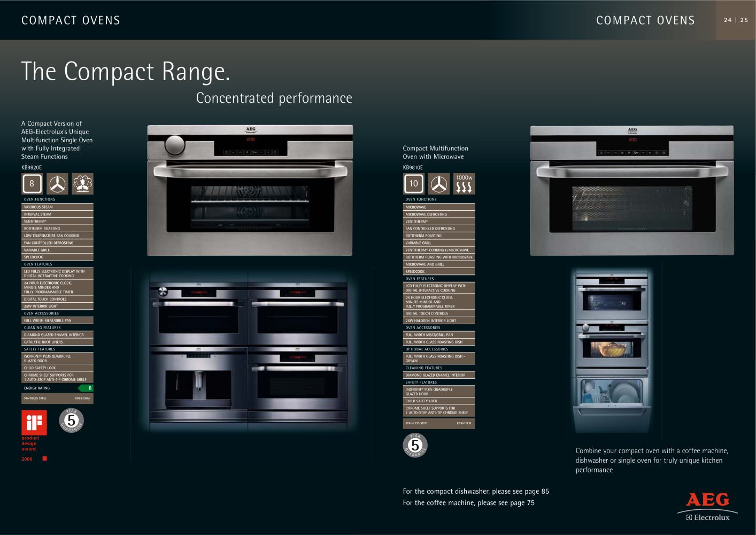Click the 'LOW TEMPERATURE FAN COOKING' row

tap(57, 235)
